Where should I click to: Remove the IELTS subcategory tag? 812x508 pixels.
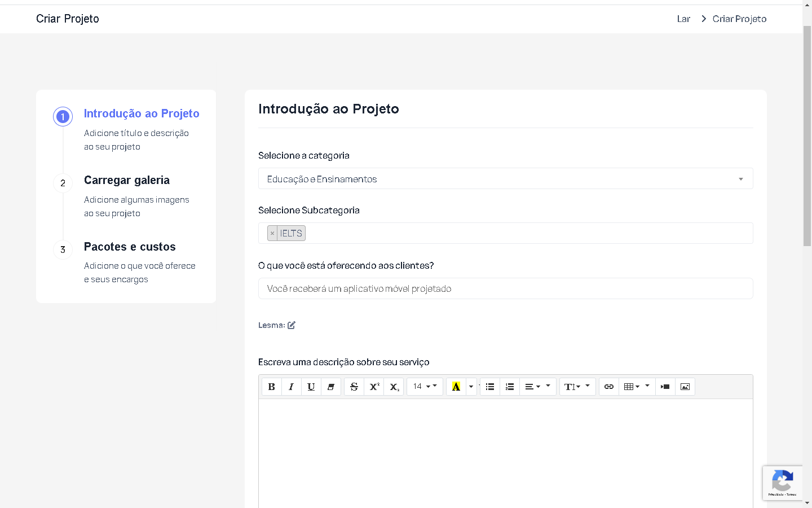click(272, 233)
